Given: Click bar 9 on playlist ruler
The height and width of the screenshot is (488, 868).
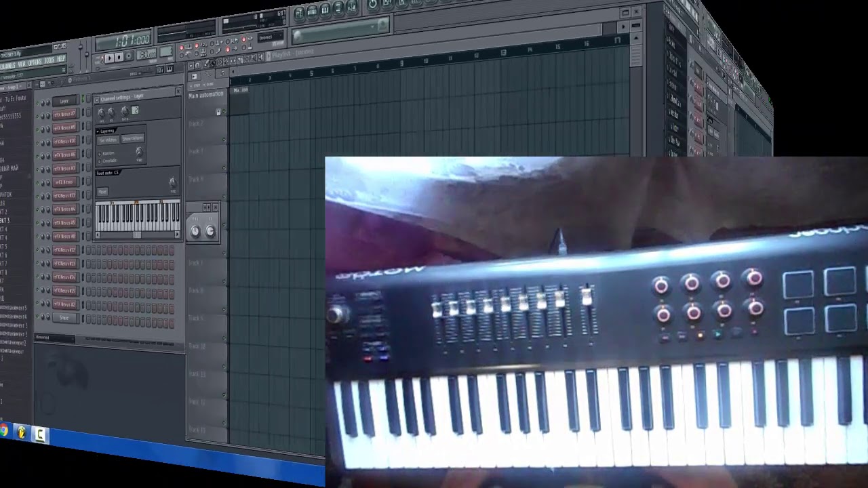Looking at the screenshot, I should tap(401, 64).
